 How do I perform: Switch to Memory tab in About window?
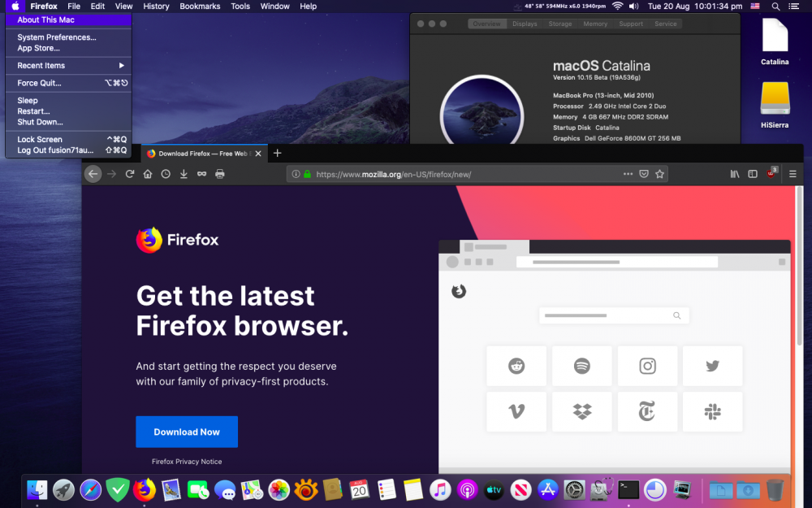(595, 24)
